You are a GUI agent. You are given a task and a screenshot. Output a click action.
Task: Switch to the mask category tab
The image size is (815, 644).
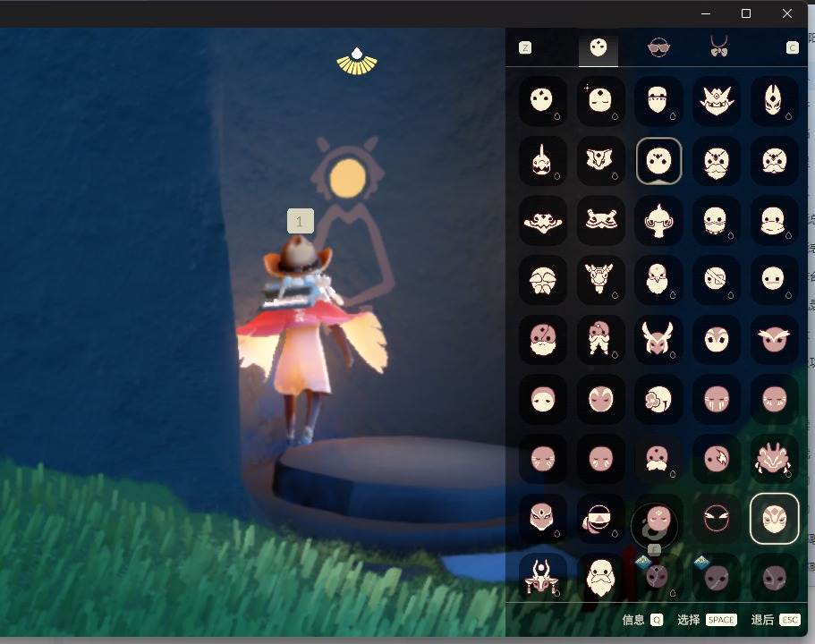[599, 47]
